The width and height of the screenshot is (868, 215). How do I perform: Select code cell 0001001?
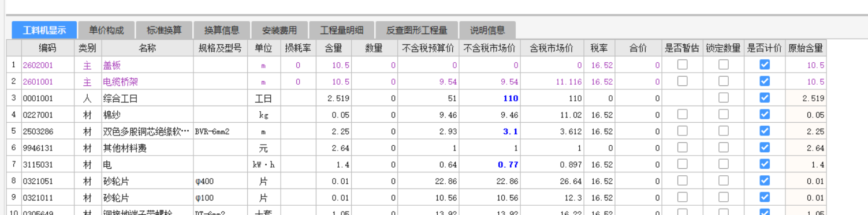(47, 99)
